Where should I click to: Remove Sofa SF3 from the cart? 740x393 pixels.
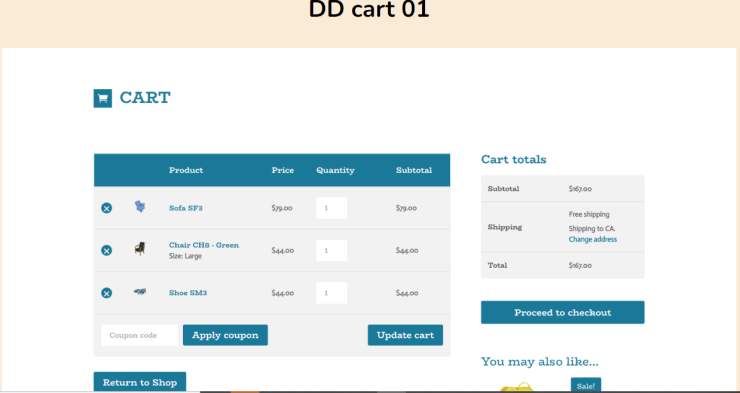pyautogui.click(x=107, y=208)
